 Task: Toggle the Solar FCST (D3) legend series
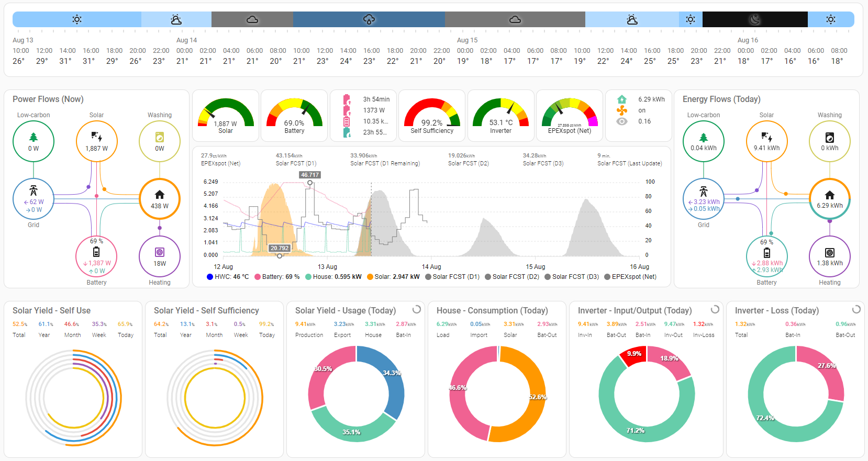(572, 277)
